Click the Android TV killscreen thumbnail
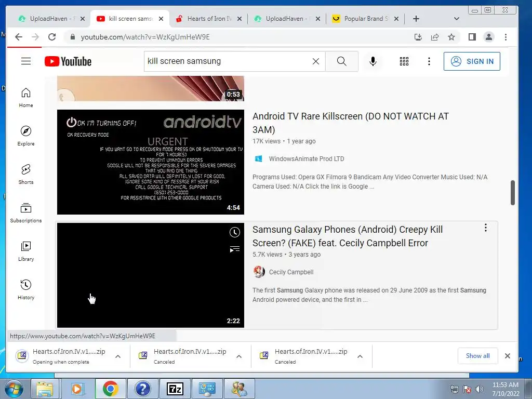 click(x=151, y=162)
